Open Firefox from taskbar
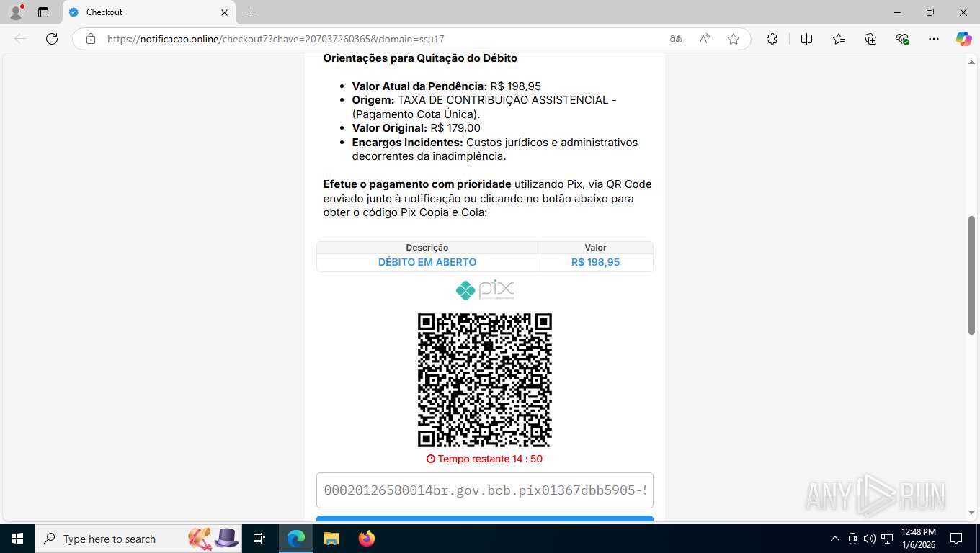Screen dimensions: 980x553 click(x=366, y=539)
